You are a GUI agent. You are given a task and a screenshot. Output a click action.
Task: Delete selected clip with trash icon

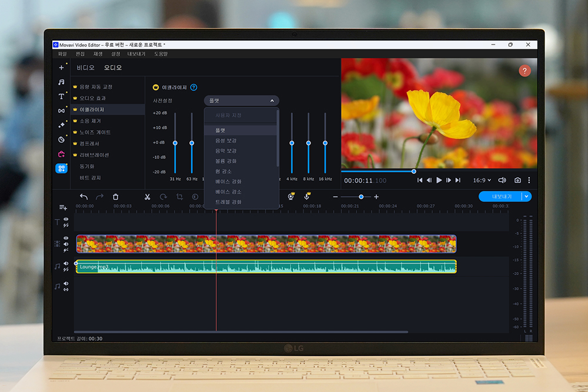pyautogui.click(x=115, y=197)
